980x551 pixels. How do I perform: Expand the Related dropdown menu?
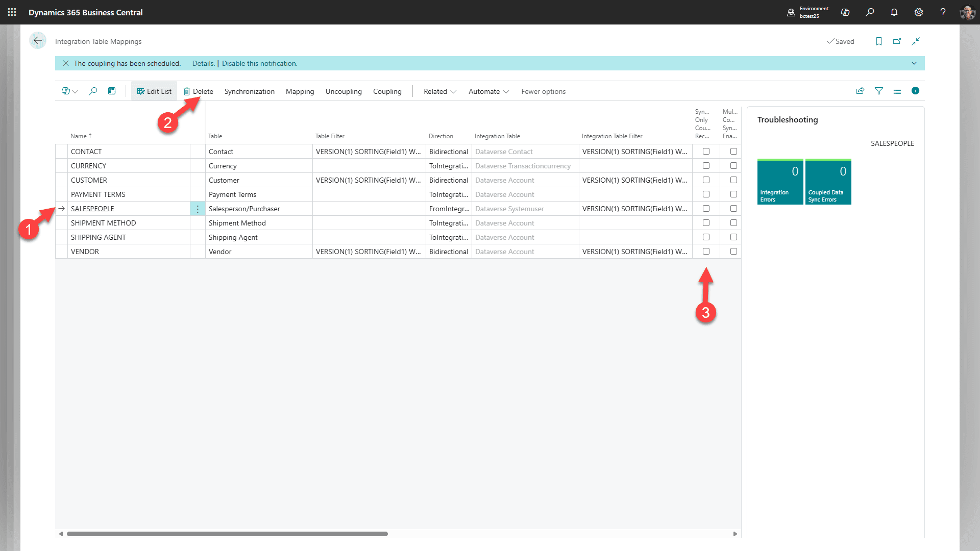pyautogui.click(x=439, y=92)
